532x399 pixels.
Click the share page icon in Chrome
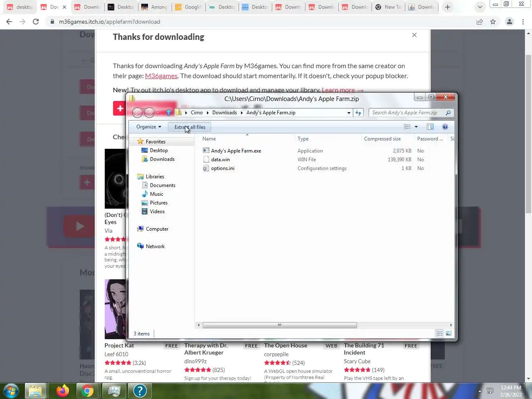click(x=480, y=22)
